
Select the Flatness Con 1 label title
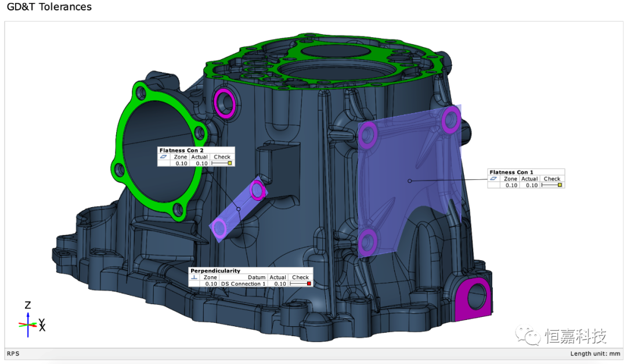pos(511,172)
